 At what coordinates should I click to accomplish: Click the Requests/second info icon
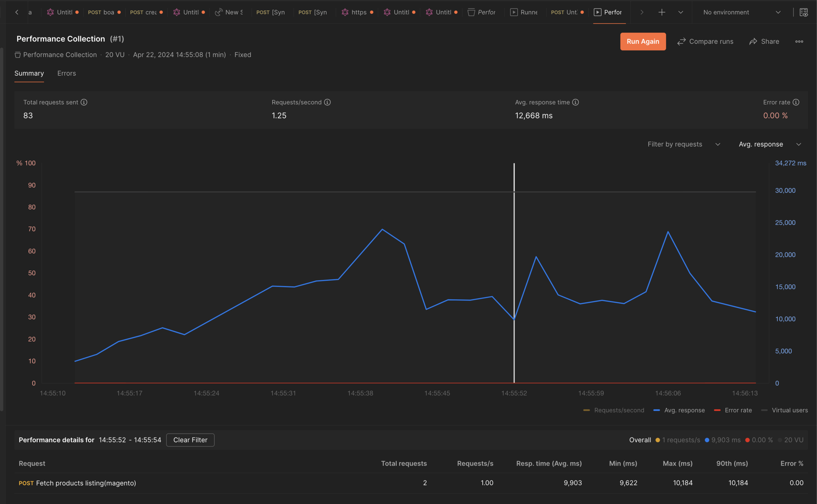327,102
